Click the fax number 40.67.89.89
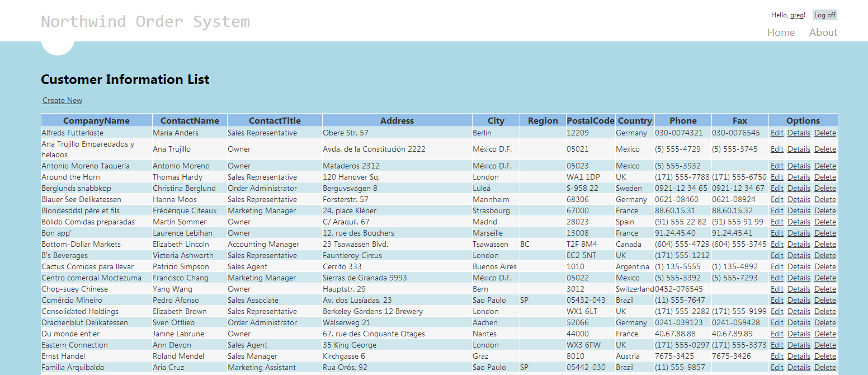The image size is (868, 375). [x=740, y=334]
